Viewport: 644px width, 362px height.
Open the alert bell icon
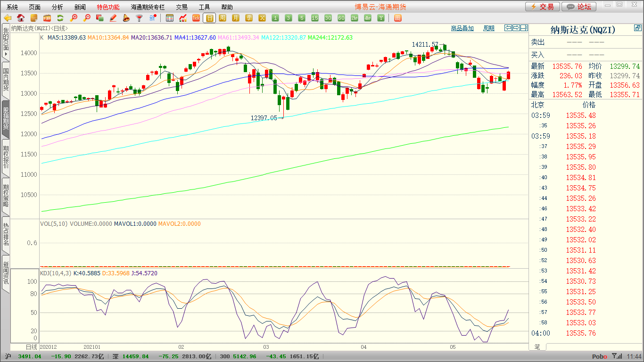[126, 18]
